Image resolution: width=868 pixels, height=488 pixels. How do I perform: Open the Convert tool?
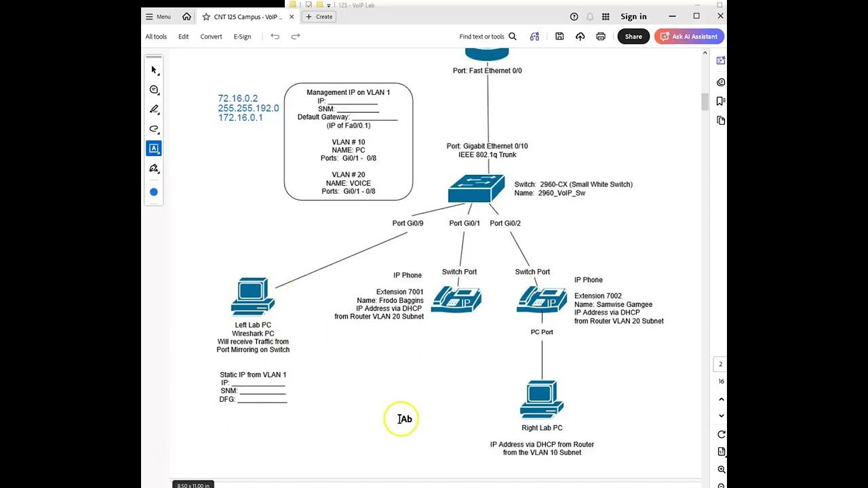click(x=211, y=37)
